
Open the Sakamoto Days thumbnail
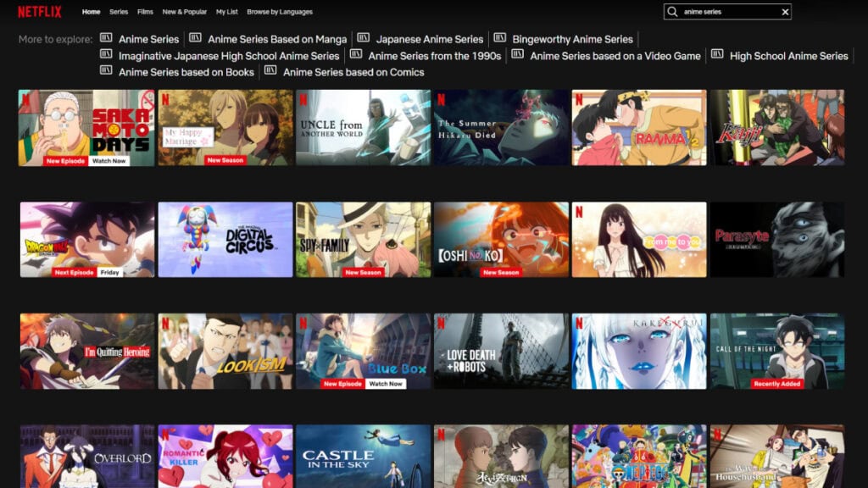86,127
